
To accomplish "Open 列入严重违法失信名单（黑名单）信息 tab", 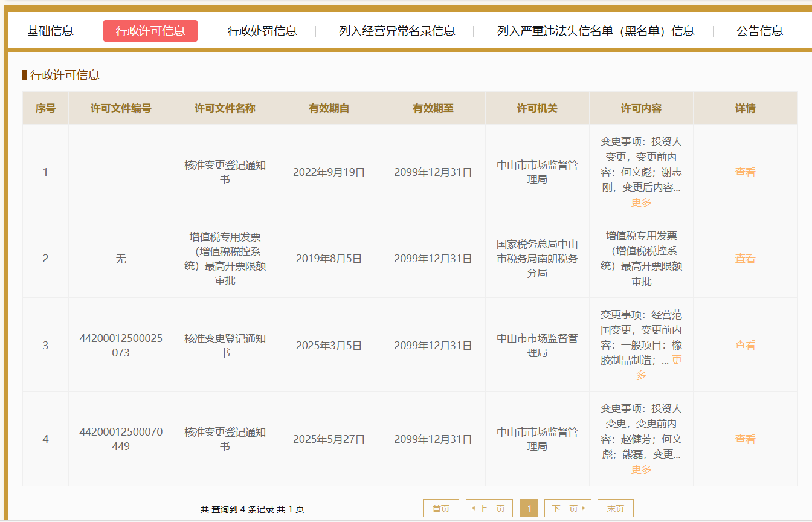I will (x=595, y=31).
